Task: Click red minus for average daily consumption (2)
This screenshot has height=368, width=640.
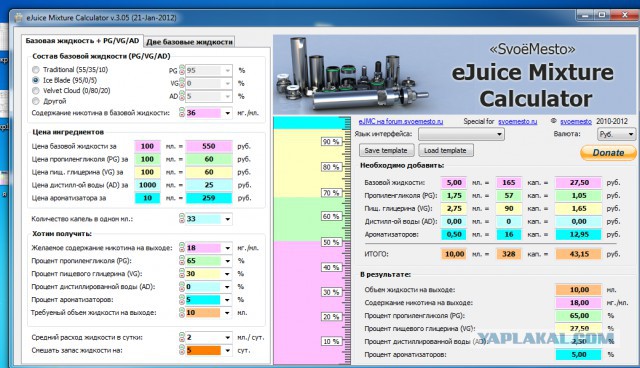Action: point(182,339)
